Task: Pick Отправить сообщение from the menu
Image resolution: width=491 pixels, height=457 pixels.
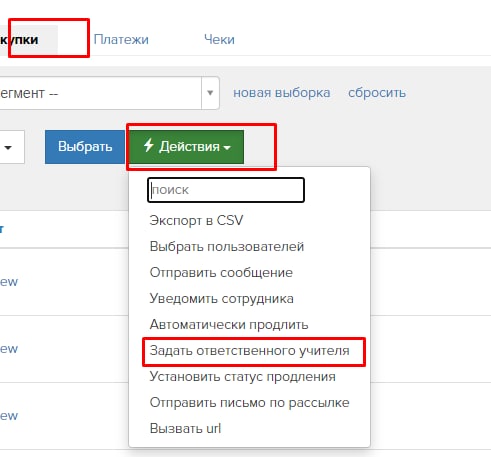Action: pyautogui.click(x=221, y=273)
